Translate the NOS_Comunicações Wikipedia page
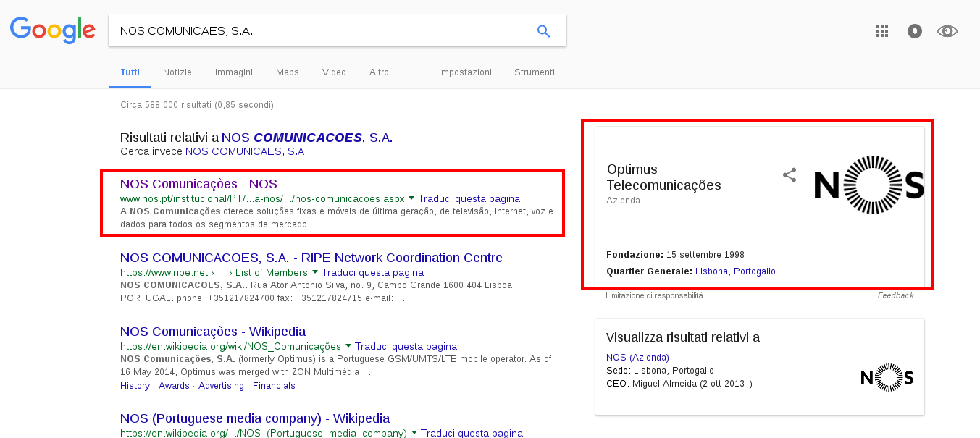The width and height of the screenshot is (980, 438). point(406,347)
